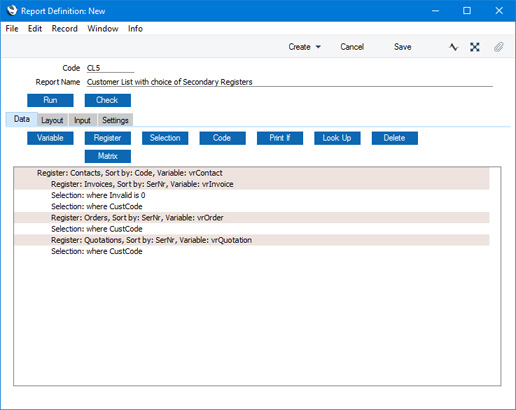The height and width of the screenshot is (410, 516).
Task: Click the Matrix button
Action: coord(108,156)
